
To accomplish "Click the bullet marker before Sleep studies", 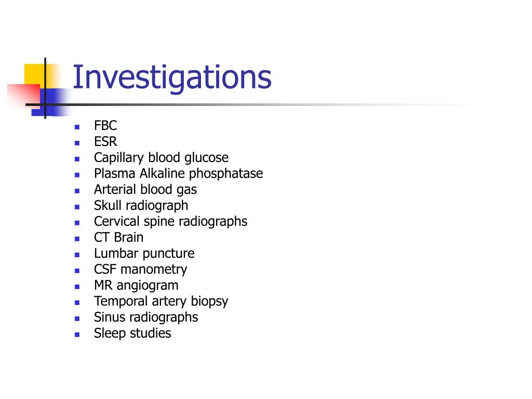I will [77, 335].
